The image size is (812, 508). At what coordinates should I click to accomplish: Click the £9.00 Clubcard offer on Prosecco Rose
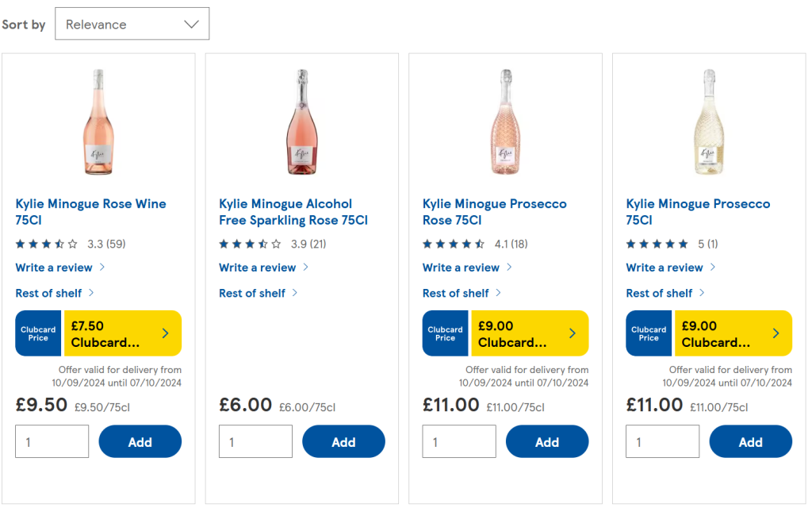coord(530,333)
